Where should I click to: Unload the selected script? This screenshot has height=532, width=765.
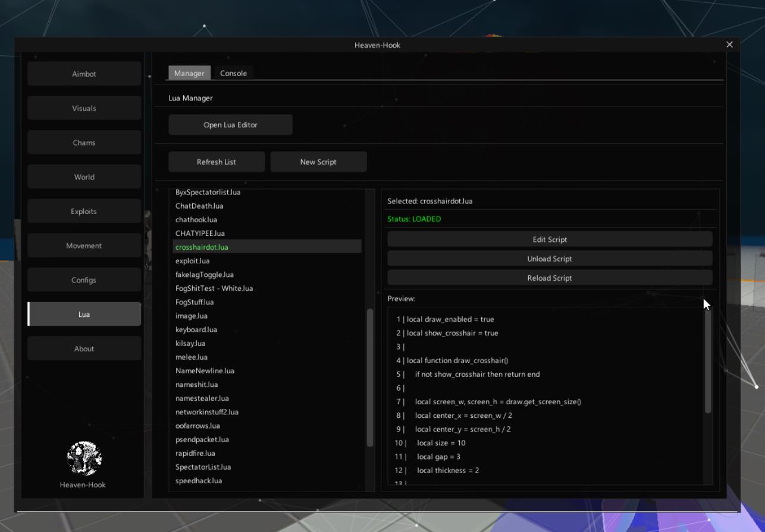[550, 259]
